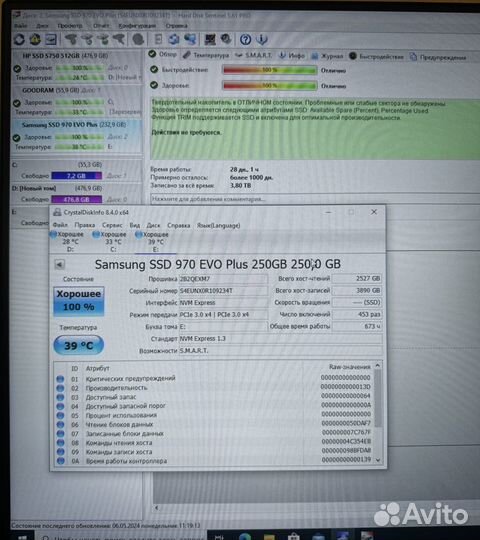This screenshot has width=480, height=540.
Task: Close the CrystalDiskInfo window
Action: [x=374, y=212]
